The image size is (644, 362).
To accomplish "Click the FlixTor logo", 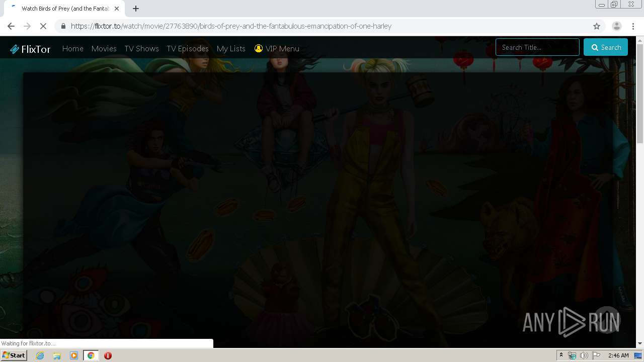I will coord(30,49).
